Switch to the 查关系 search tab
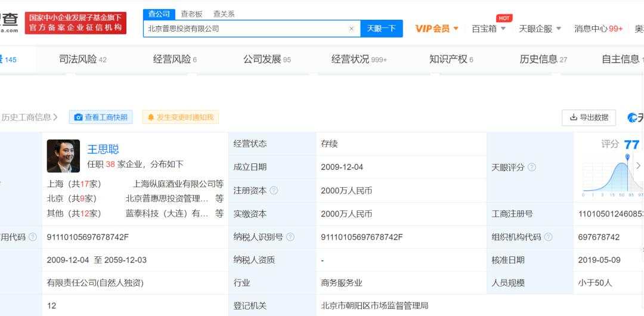Screen dimensions: 644x316 (224, 14)
